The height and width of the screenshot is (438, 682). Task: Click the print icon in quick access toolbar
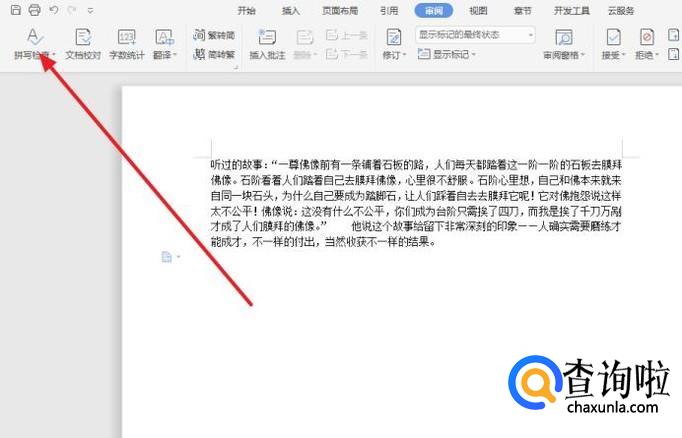[35, 10]
